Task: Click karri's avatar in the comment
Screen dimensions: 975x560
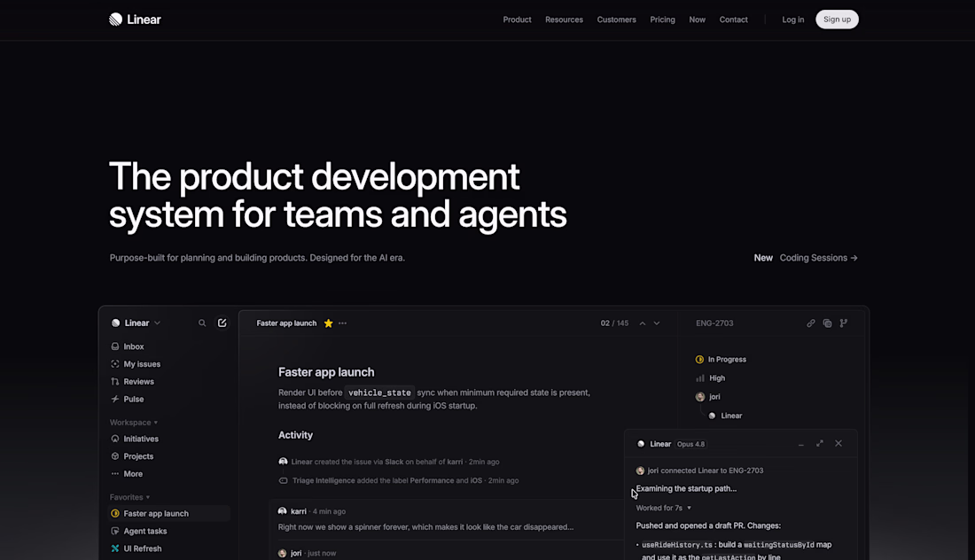Action: pos(282,511)
